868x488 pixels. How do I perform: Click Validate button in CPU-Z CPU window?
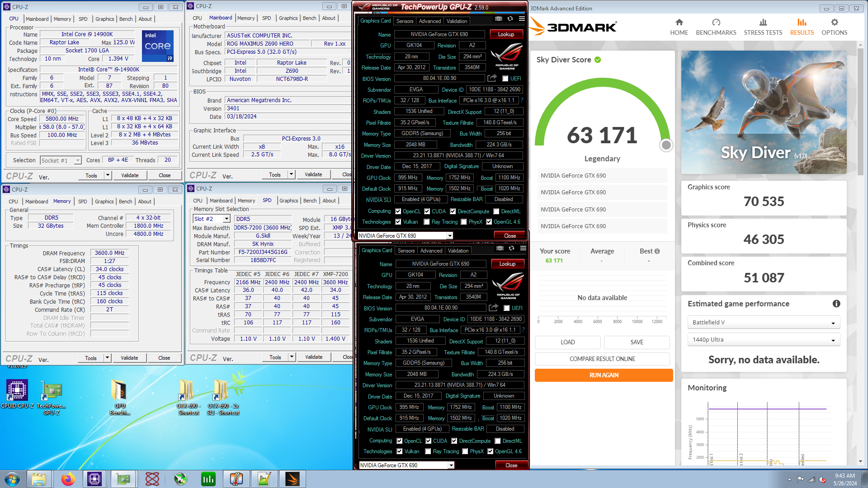pyautogui.click(x=130, y=175)
